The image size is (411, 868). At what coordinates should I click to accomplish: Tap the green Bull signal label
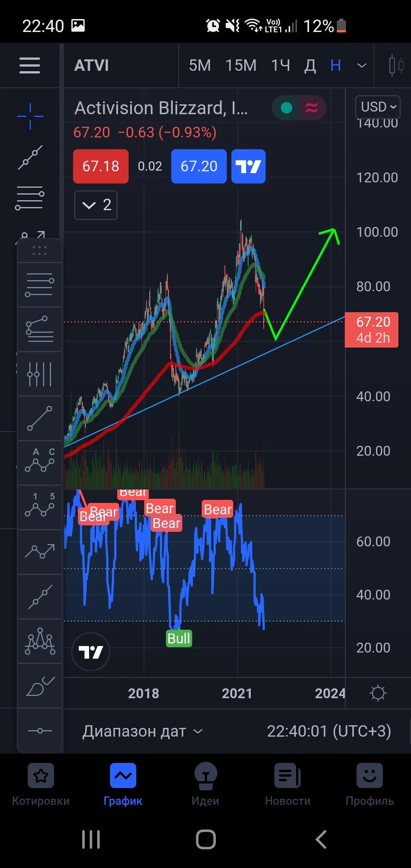click(x=179, y=638)
